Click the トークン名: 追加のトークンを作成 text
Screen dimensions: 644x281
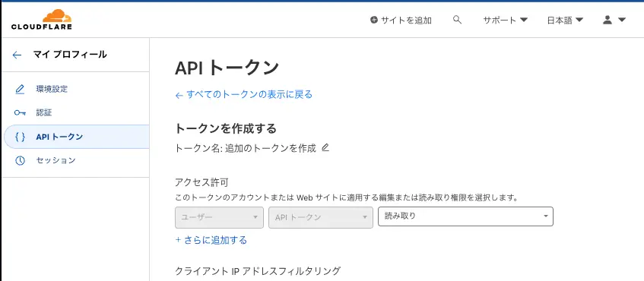click(x=246, y=148)
